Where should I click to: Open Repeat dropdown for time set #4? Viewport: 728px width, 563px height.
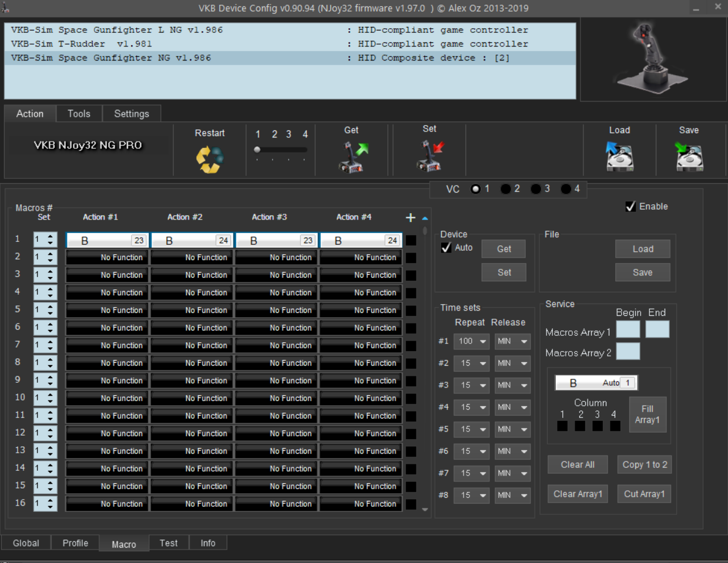(x=471, y=407)
